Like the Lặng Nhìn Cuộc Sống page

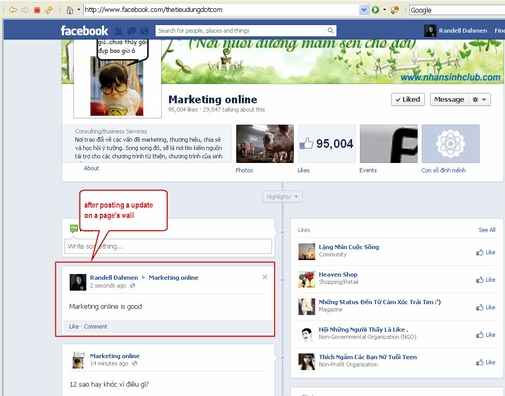pyautogui.click(x=486, y=252)
